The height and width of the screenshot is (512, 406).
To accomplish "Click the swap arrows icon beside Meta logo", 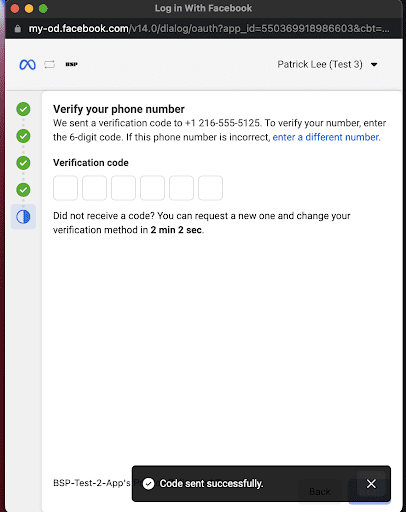I will coord(50,64).
